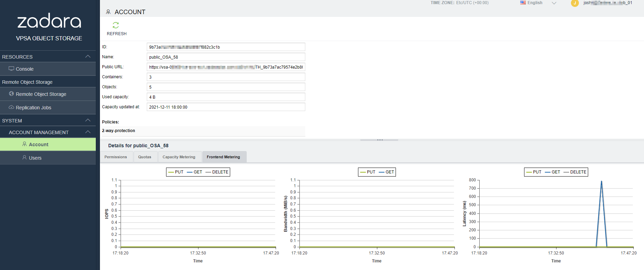644x270 pixels.
Task: Click the Capacity updated at field
Action: [226, 107]
